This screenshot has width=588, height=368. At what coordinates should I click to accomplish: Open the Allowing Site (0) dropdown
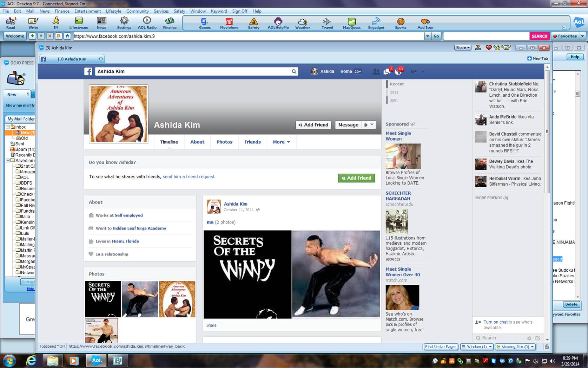pyautogui.click(x=515, y=347)
